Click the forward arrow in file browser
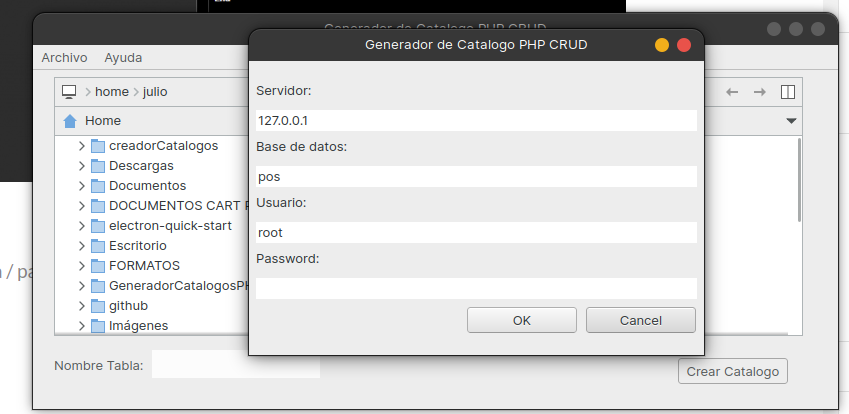The image size is (849, 414). (760, 92)
